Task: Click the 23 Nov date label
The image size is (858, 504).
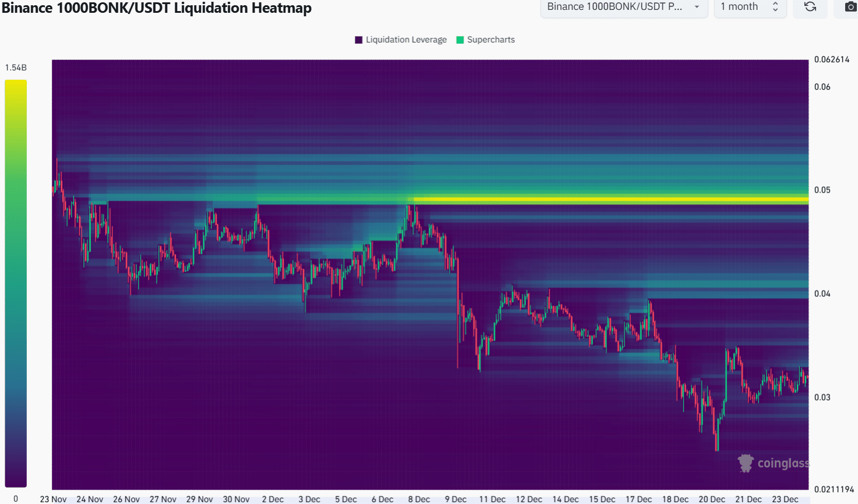Action: pos(53,499)
